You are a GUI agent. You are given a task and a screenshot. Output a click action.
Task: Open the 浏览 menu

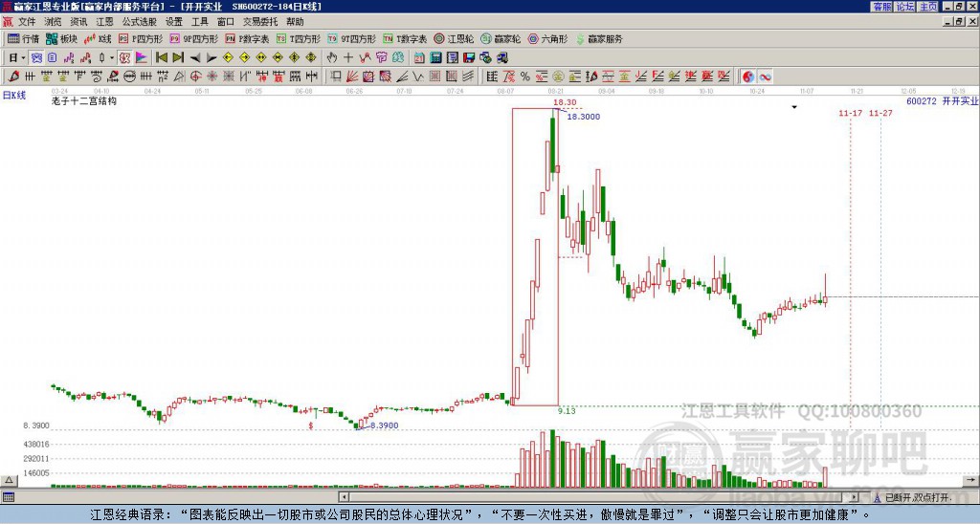click(x=54, y=22)
